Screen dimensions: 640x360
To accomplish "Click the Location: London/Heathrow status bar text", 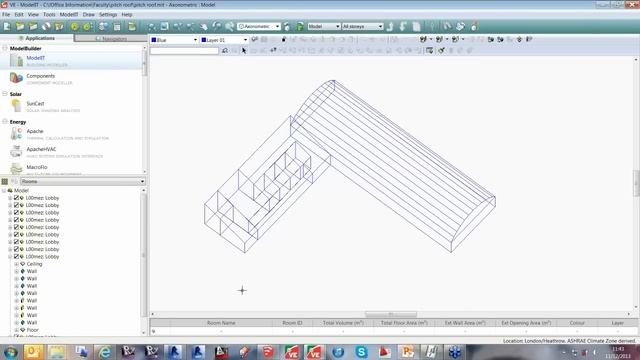I will [569, 341].
